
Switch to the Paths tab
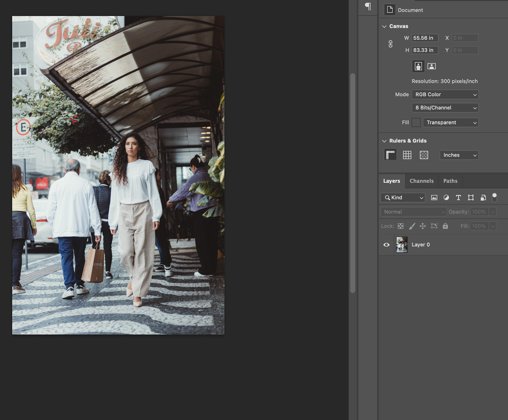450,181
